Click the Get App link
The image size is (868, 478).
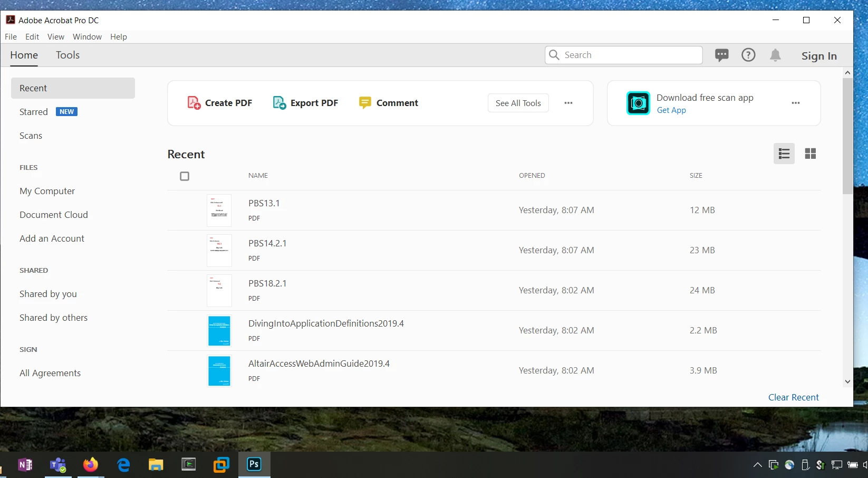pos(671,110)
